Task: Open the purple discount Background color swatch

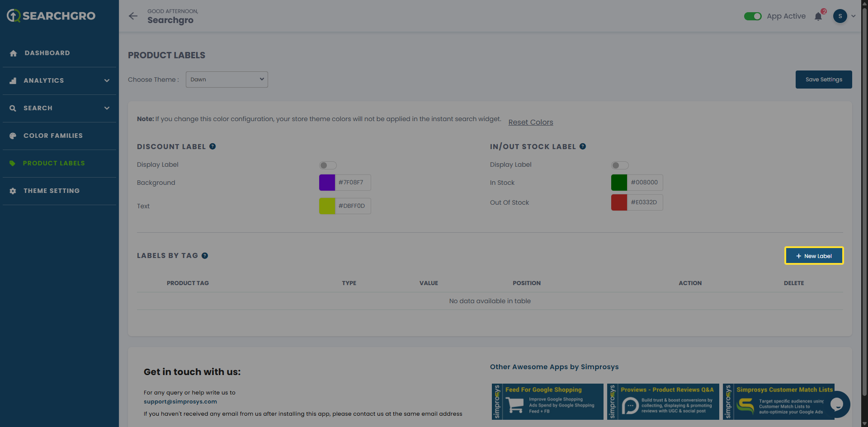Action: click(x=327, y=183)
